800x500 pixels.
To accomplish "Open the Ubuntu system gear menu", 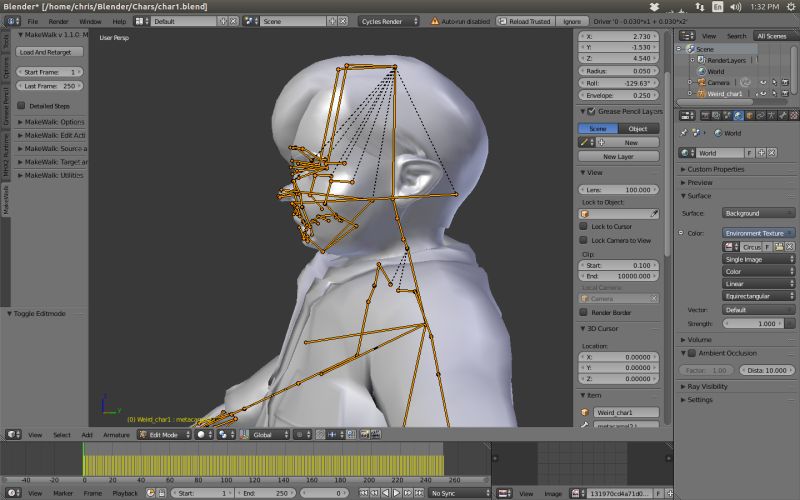I will pos(790,7).
